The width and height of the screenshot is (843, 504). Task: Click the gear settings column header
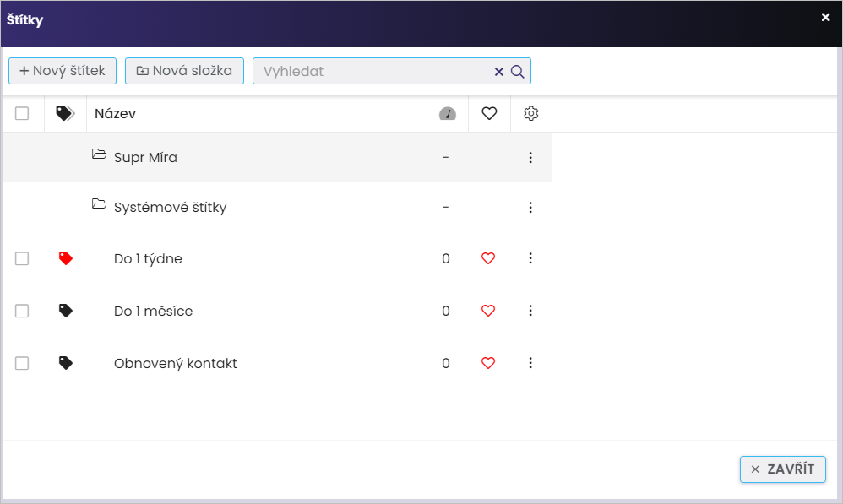pos(530,113)
